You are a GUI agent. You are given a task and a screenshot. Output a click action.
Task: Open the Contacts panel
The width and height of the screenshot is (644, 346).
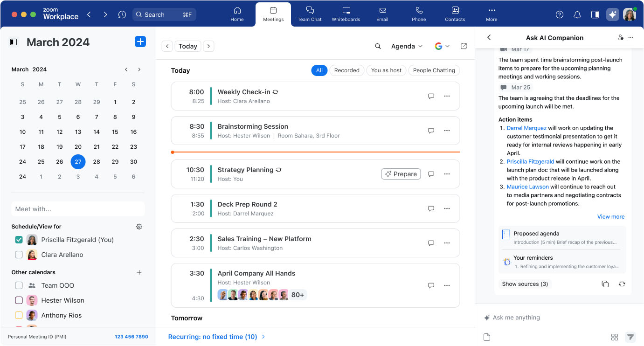(455, 14)
